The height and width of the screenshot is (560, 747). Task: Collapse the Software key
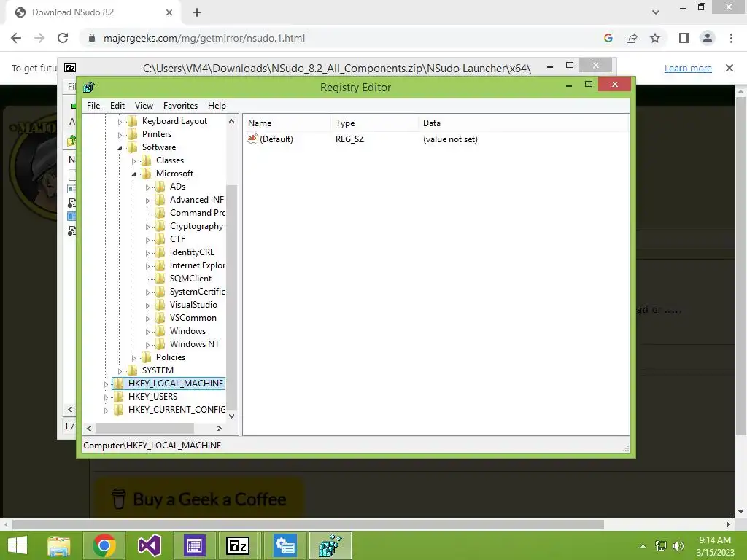[x=120, y=148]
